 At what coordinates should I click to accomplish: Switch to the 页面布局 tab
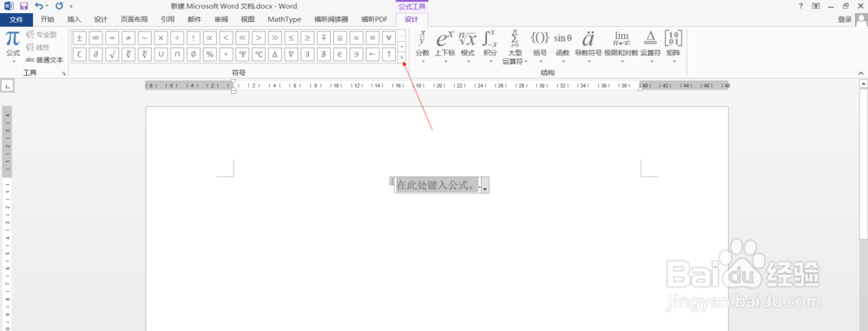coord(134,19)
